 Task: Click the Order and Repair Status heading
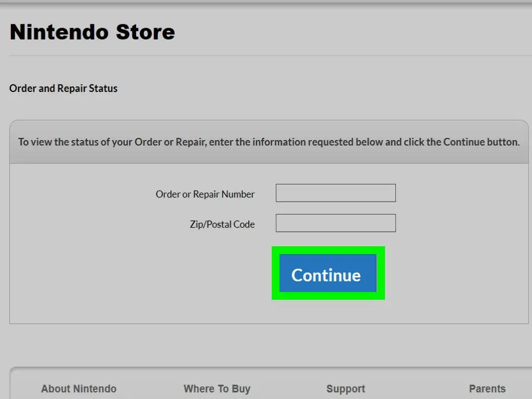click(63, 88)
